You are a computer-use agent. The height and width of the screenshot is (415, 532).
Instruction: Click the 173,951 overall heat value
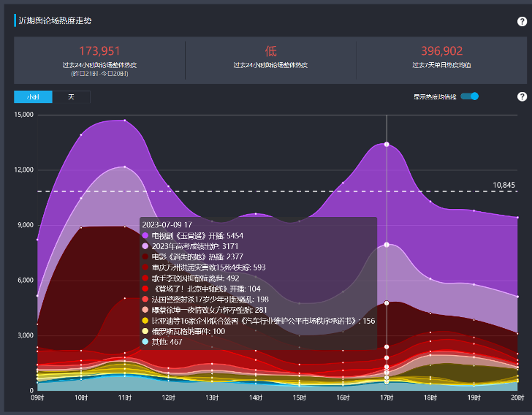pyautogui.click(x=99, y=51)
